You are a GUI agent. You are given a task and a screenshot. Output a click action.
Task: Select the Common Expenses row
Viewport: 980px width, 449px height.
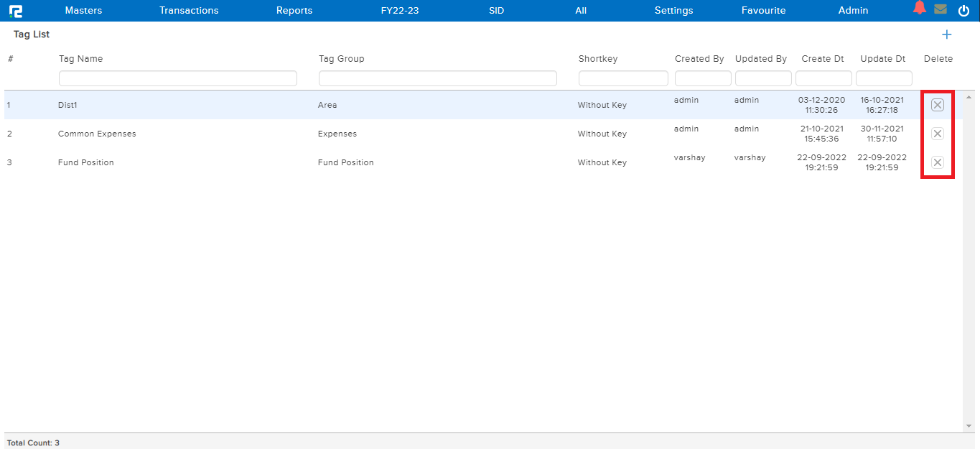tap(97, 134)
